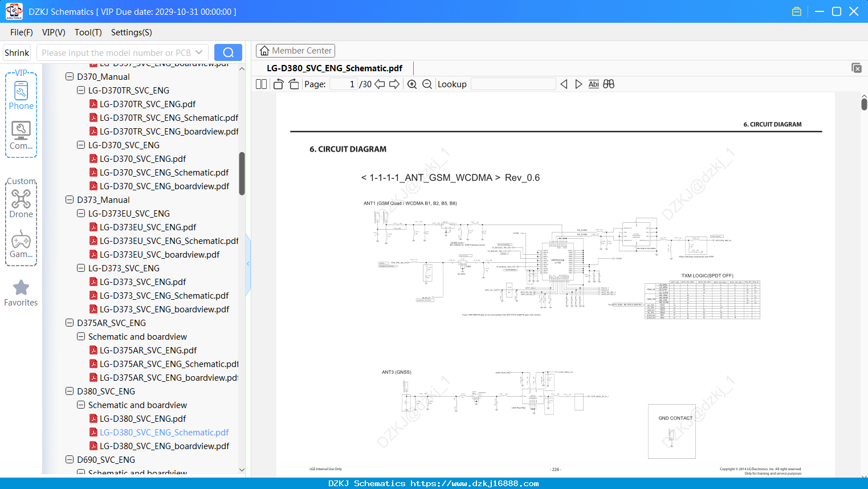Find next lookup result
Image resolution: width=868 pixels, height=489 pixels.
click(x=578, y=84)
